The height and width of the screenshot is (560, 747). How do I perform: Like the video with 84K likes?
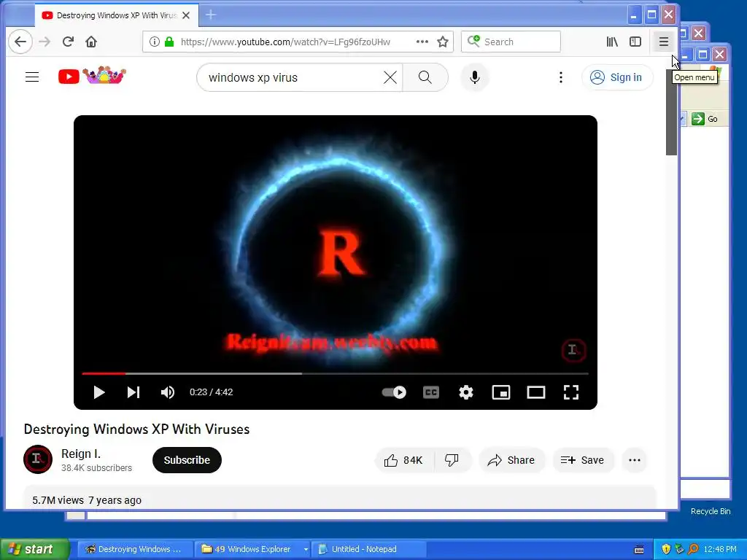click(404, 460)
